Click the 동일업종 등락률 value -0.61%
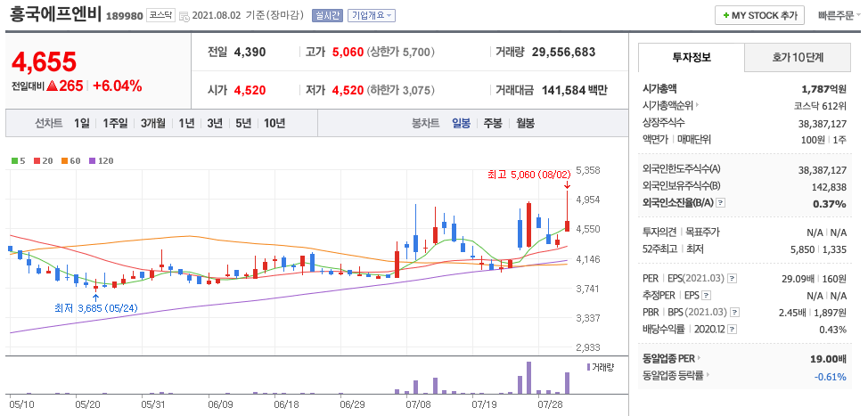Image resolution: width=868 pixels, height=416 pixels. 831,377
